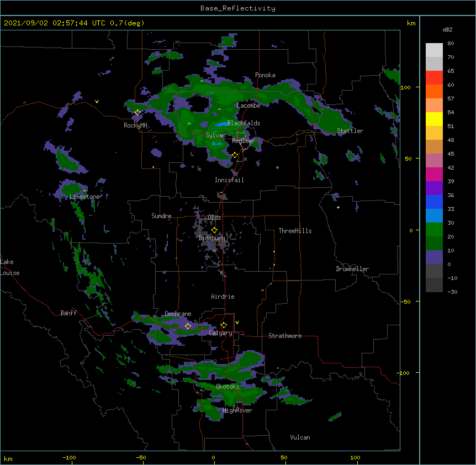Click the Lacombe city label
Screen dimensions: 476x465
pyautogui.click(x=248, y=105)
